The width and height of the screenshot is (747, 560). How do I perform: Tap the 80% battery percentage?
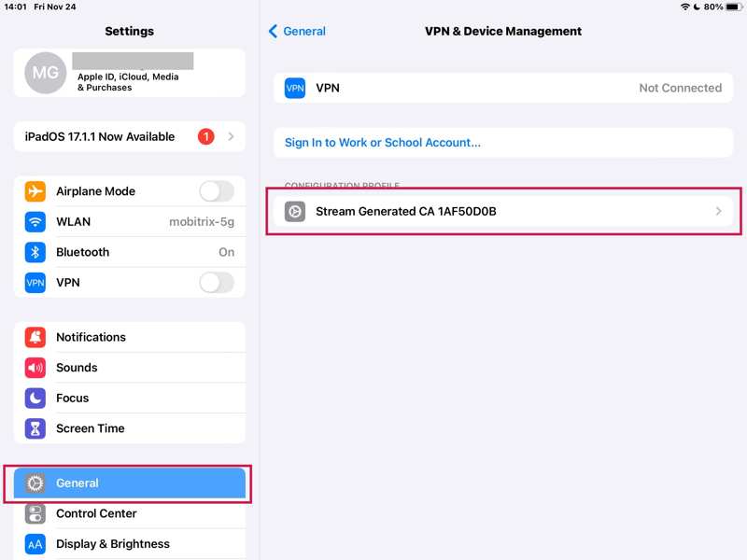[x=713, y=7]
